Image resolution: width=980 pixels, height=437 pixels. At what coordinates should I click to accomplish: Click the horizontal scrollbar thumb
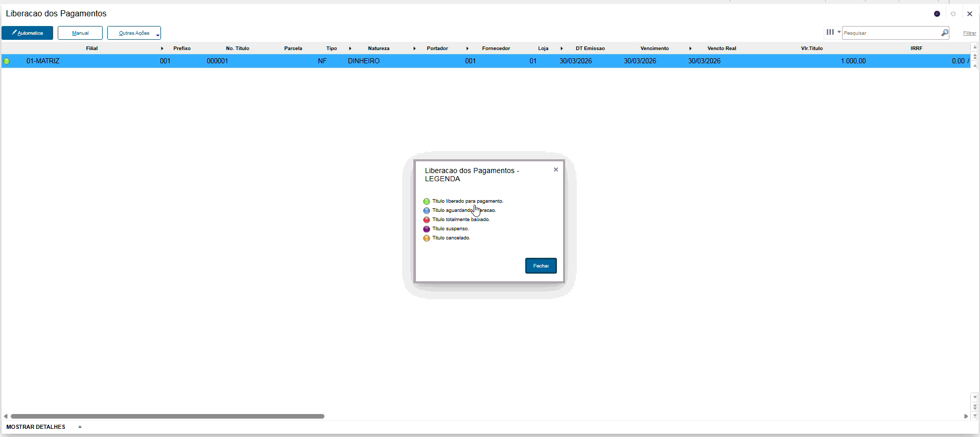[168, 416]
